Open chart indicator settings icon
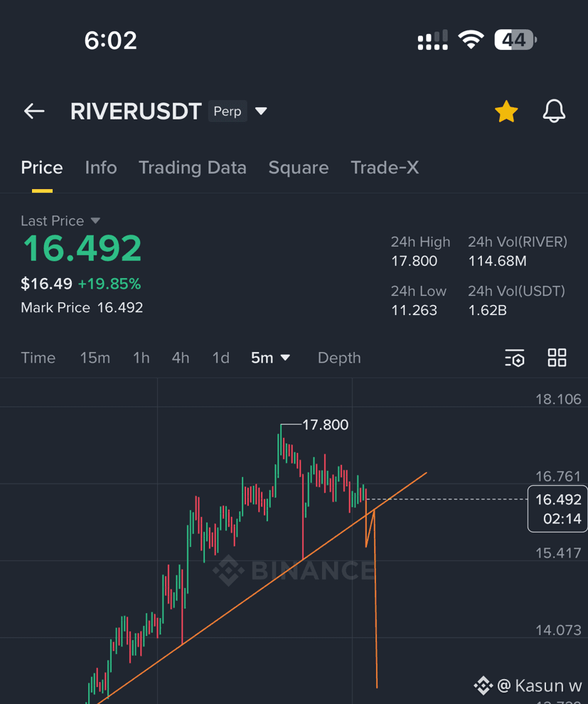This screenshot has height=704, width=588. coord(514,358)
